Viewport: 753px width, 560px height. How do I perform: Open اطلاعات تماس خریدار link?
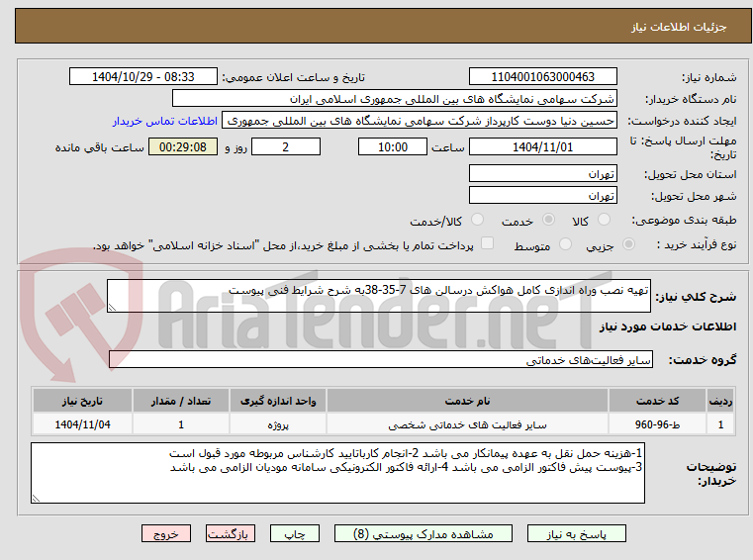coord(165,121)
